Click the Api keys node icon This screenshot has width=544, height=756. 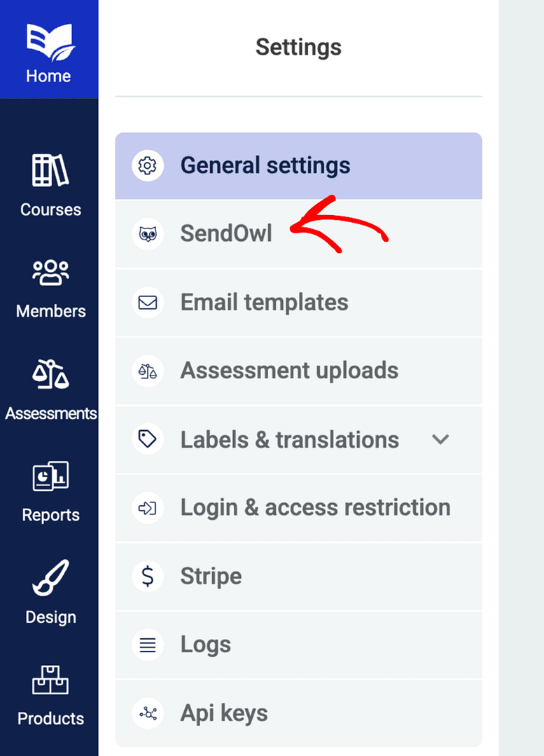pyautogui.click(x=147, y=713)
